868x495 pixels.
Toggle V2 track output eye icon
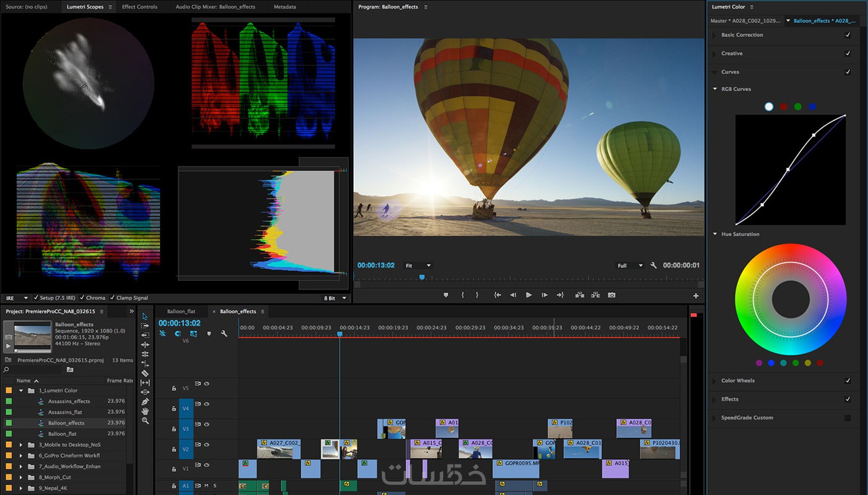click(x=207, y=444)
